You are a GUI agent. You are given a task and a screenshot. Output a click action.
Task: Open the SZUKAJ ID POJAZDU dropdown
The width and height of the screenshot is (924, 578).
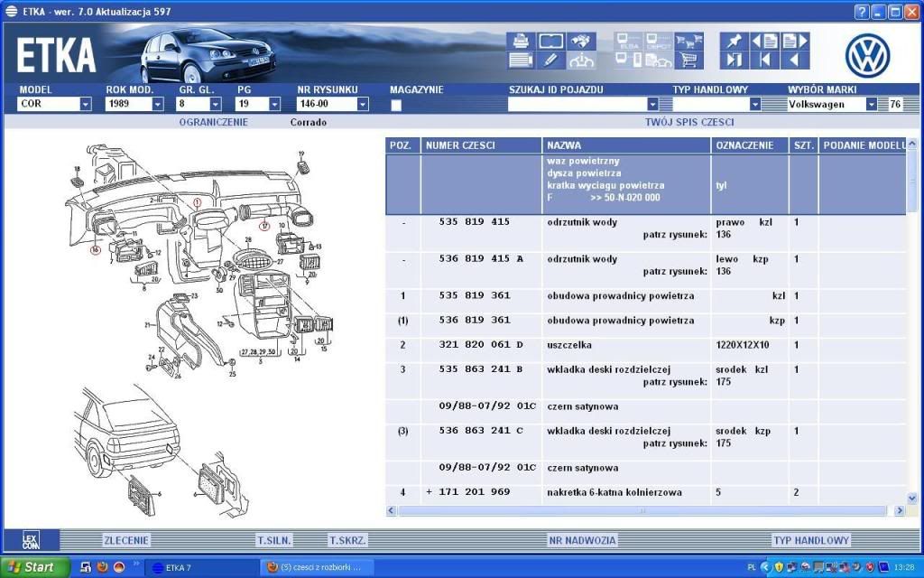[x=652, y=104]
